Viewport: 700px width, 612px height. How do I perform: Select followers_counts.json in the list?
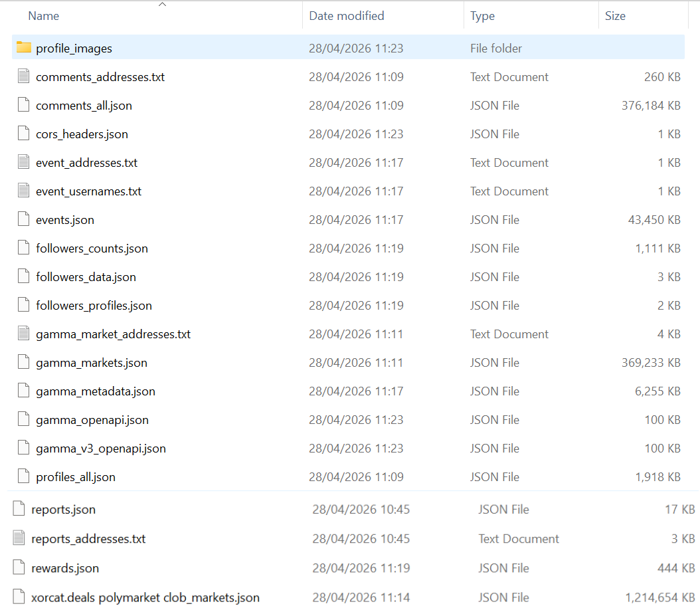92,249
